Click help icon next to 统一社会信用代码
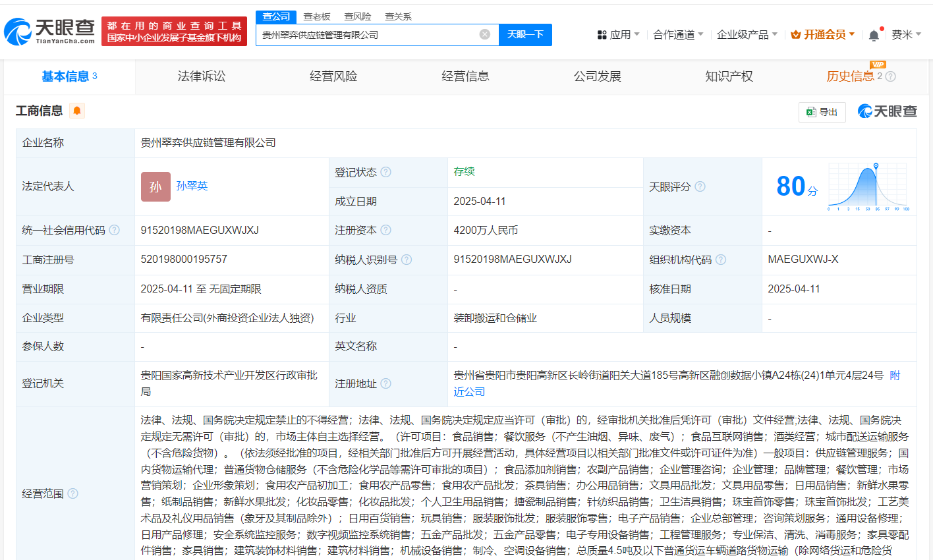The width and height of the screenshot is (933, 560). click(115, 230)
